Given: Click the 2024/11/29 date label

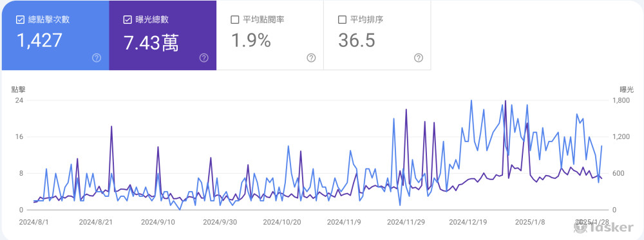Looking at the screenshot, I should tap(406, 222).
